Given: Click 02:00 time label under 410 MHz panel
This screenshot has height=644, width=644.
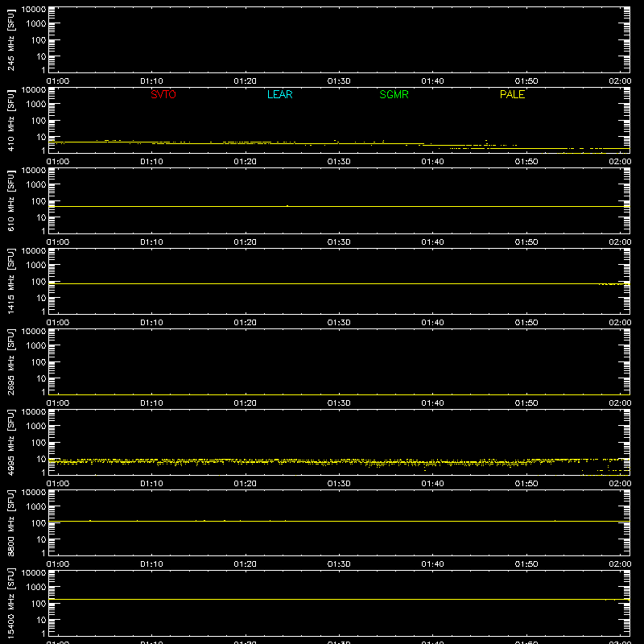Looking at the screenshot, I should pyautogui.click(x=620, y=162).
